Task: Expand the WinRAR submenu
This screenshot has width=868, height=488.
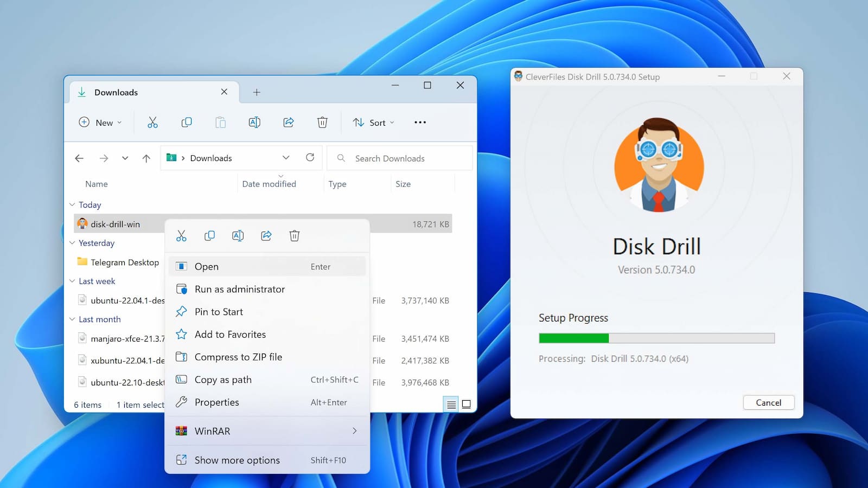Action: coord(354,431)
